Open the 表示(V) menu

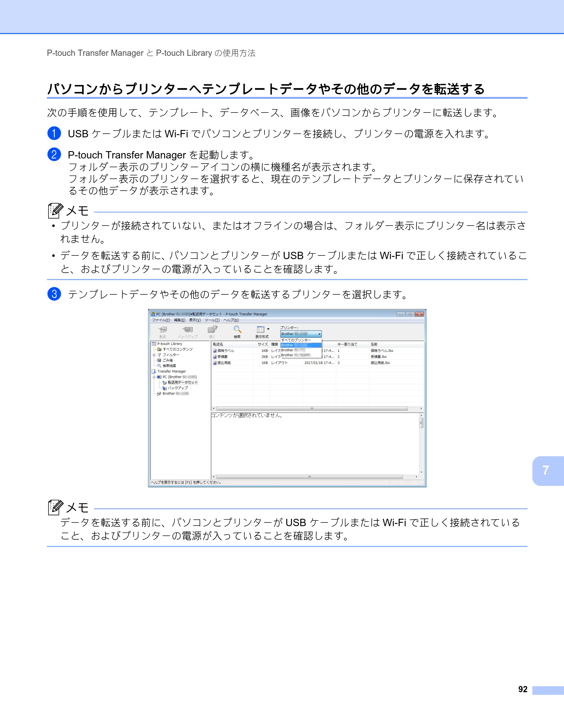195,320
